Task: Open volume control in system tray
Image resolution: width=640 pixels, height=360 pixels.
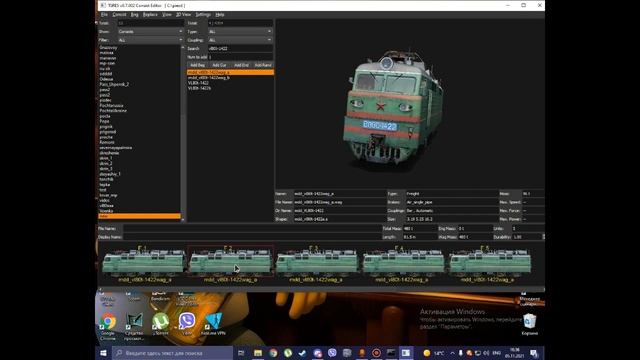Action: tap(486, 353)
